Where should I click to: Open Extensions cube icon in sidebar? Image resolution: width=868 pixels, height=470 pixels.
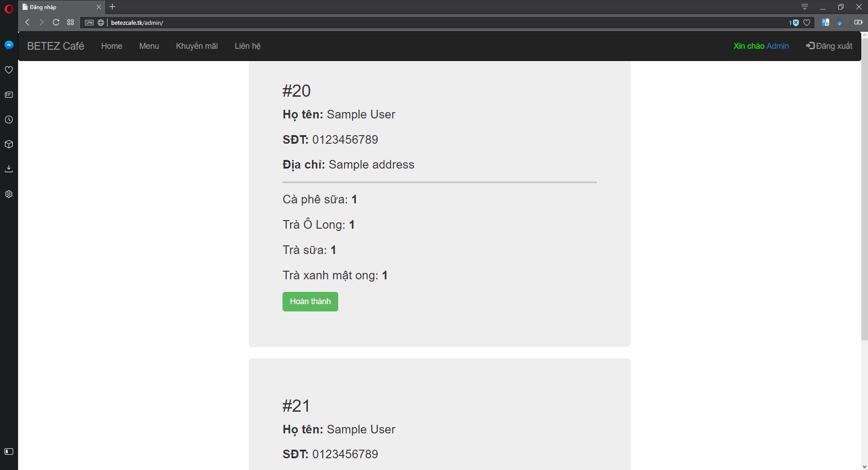[x=9, y=145]
